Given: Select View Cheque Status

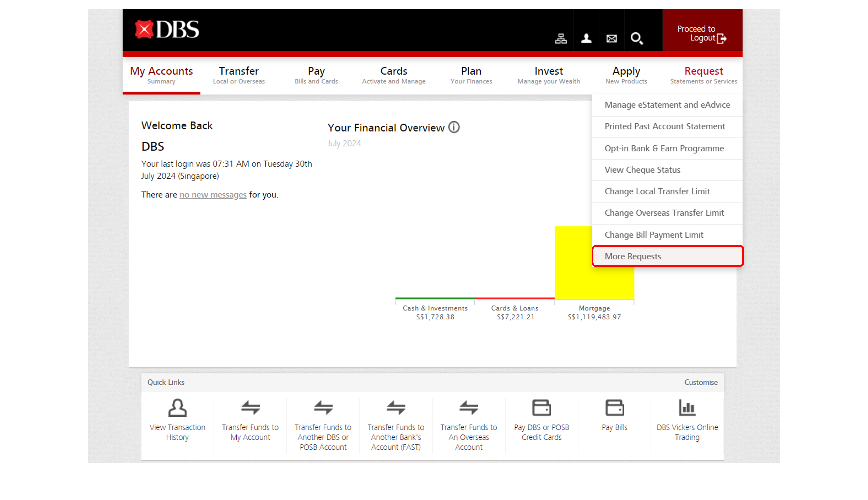Looking at the screenshot, I should pyautogui.click(x=667, y=170).
